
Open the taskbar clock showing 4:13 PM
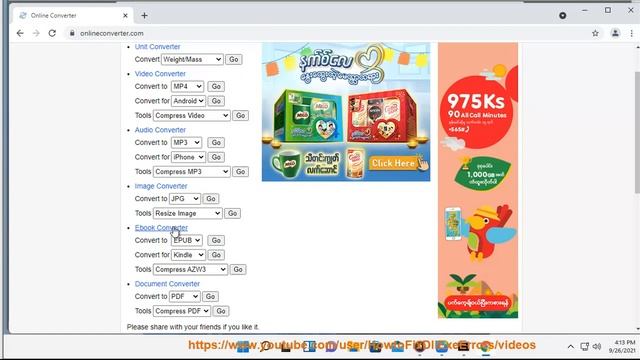(622, 347)
